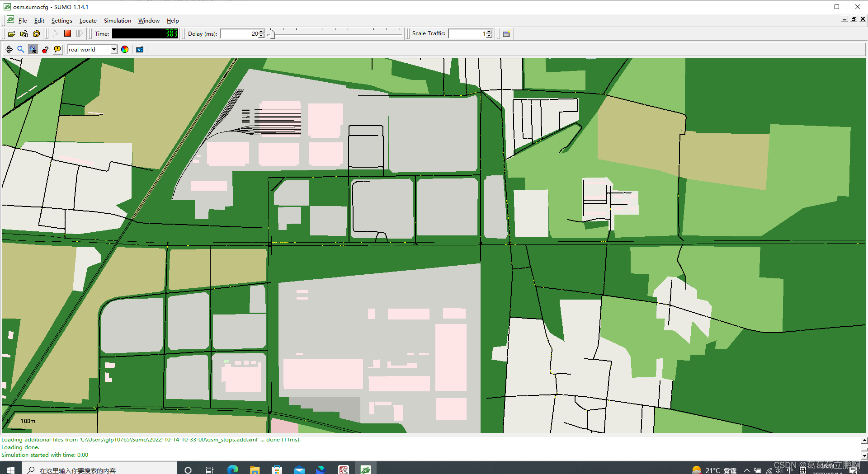Open the File menu
868x474 pixels.
[x=23, y=21]
